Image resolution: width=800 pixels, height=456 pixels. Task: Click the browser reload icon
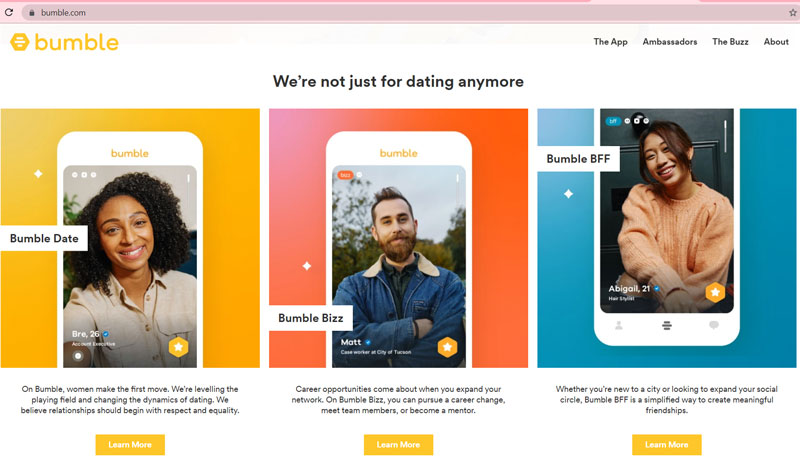pyautogui.click(x=8, y=12)
